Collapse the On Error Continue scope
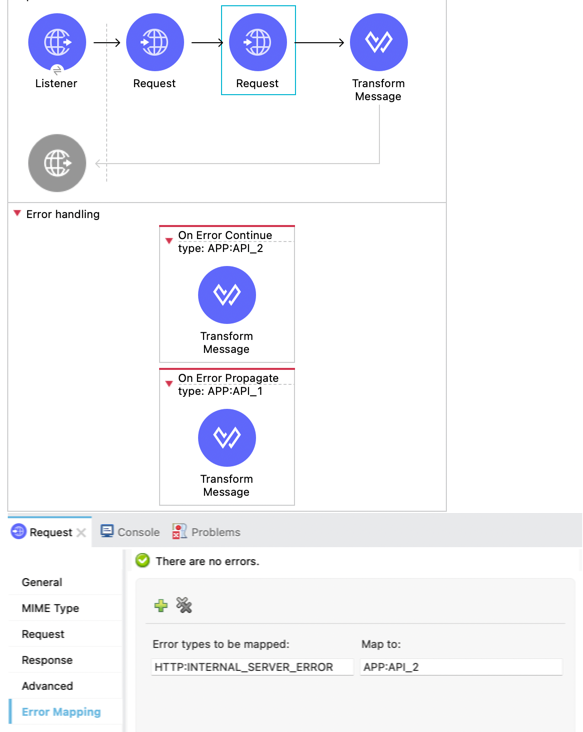Image resolution: width=583 pixels, height=732 pixels. 169,241
